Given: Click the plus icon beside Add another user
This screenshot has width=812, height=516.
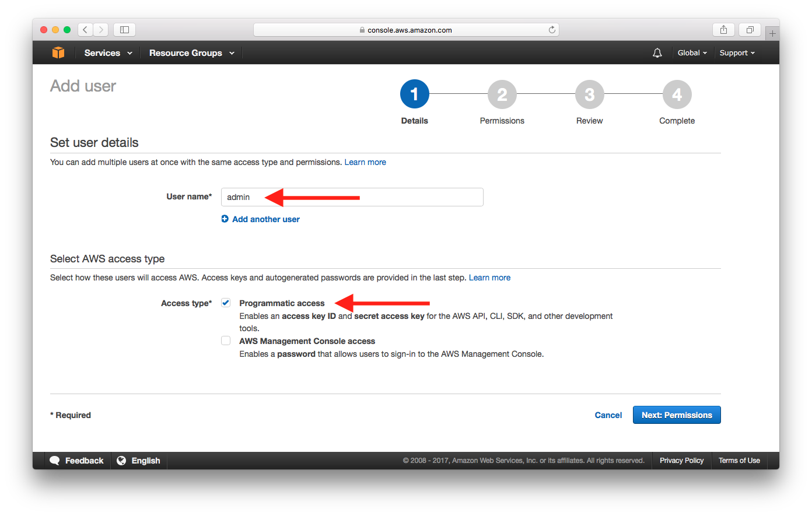Looking at the screenshot, I should pos(225,219).
